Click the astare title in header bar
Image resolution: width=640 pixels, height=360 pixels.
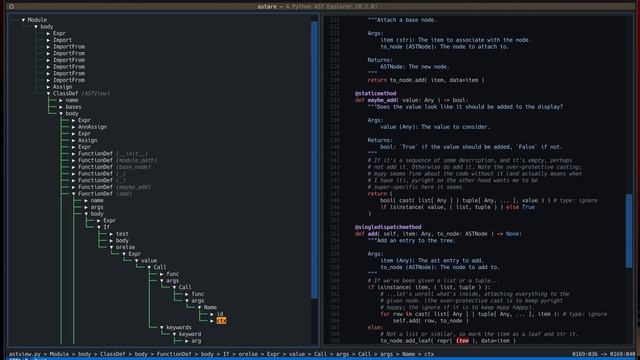[267, 7]
